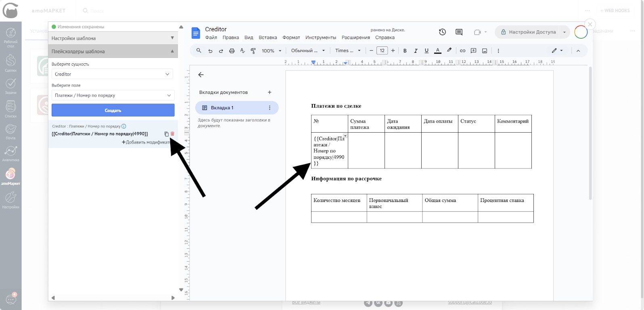Image resolution: width=644 pixels, height=310 pixels.
Task: Open the Расширения menu
Action: point(356,37)
